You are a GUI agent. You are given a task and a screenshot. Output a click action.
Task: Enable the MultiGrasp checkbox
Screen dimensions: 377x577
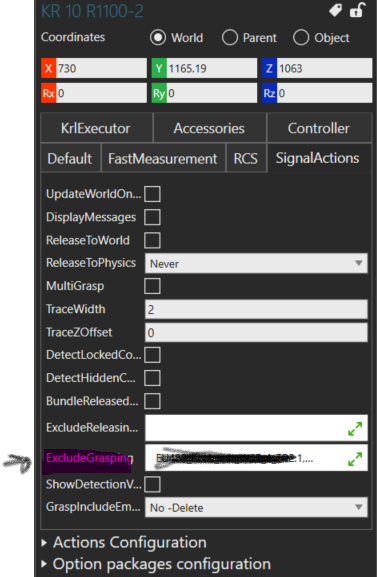152,286
